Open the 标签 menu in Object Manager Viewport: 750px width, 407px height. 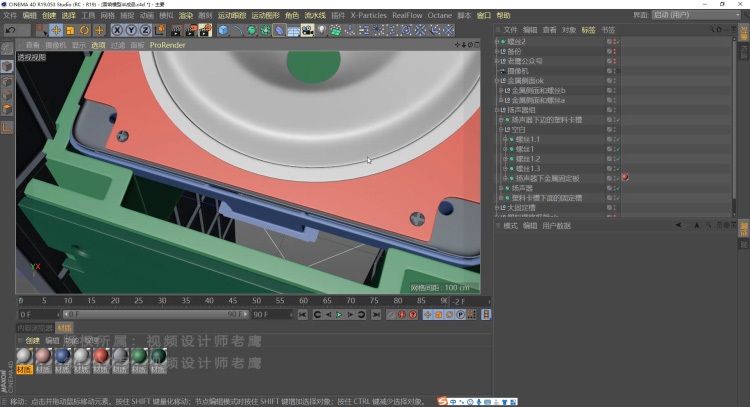588,31
